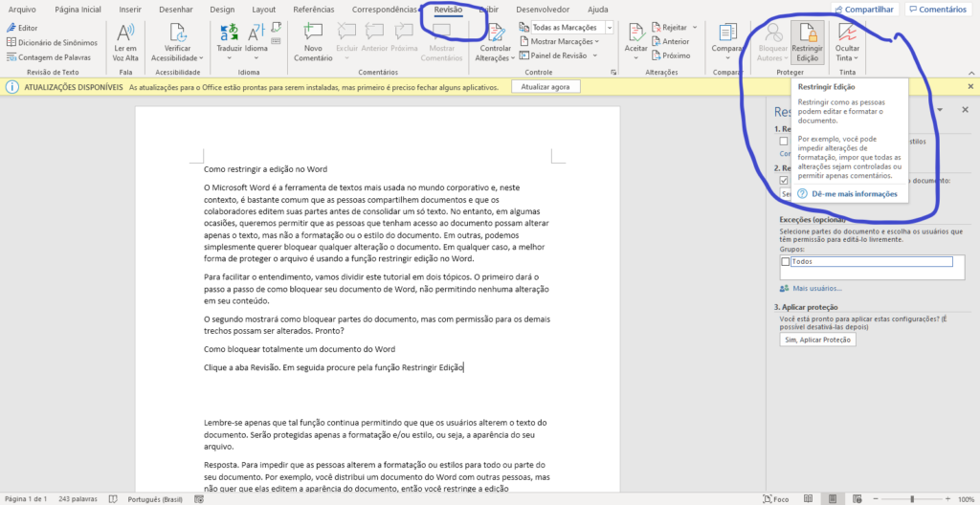Click the update info icon in yellow bar
980x505 pixels.
11,87
